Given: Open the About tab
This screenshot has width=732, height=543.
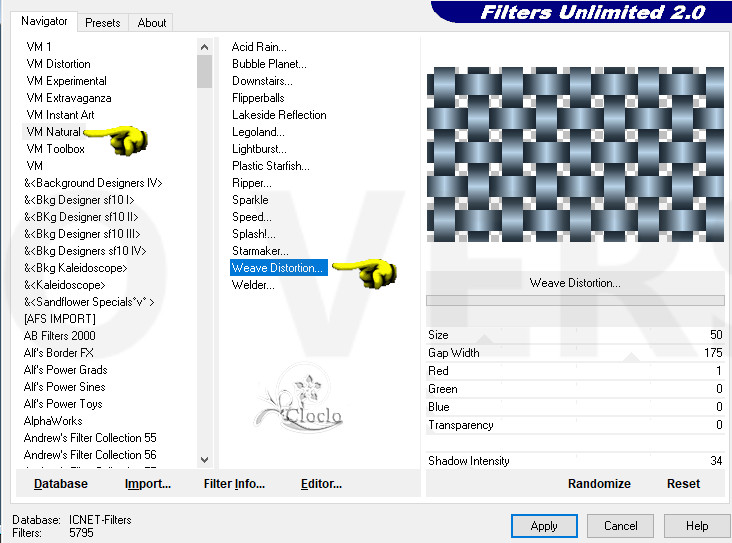Looking at the screenshot, I should [x=152, y=22].
